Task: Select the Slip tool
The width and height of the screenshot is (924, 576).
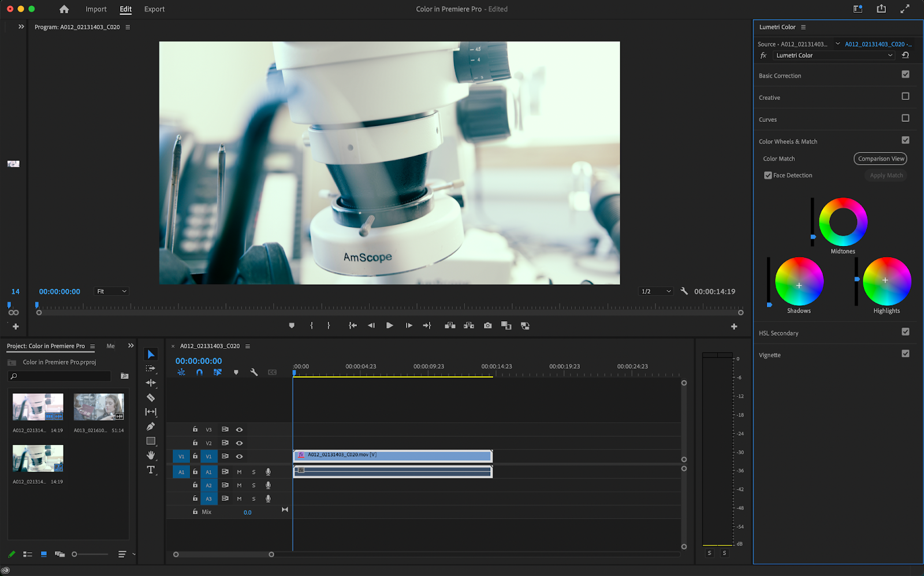Action: click(x=151, y=412)
